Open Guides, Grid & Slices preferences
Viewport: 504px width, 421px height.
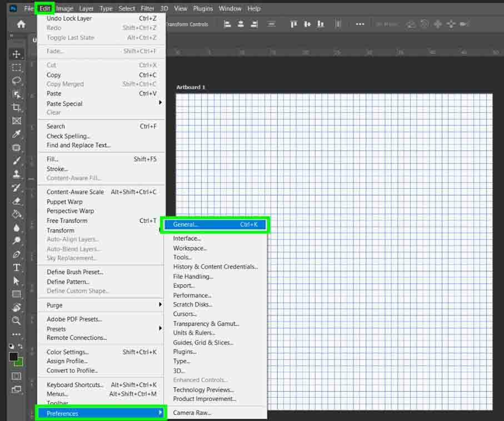point(215,342)
